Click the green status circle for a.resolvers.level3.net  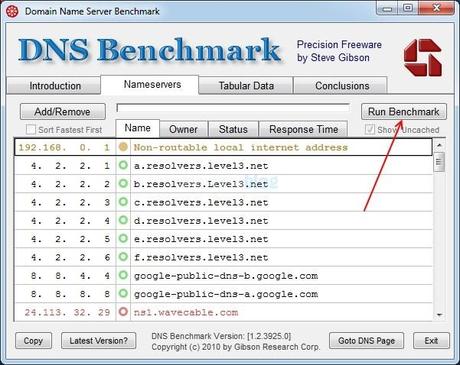click(123, 165)
